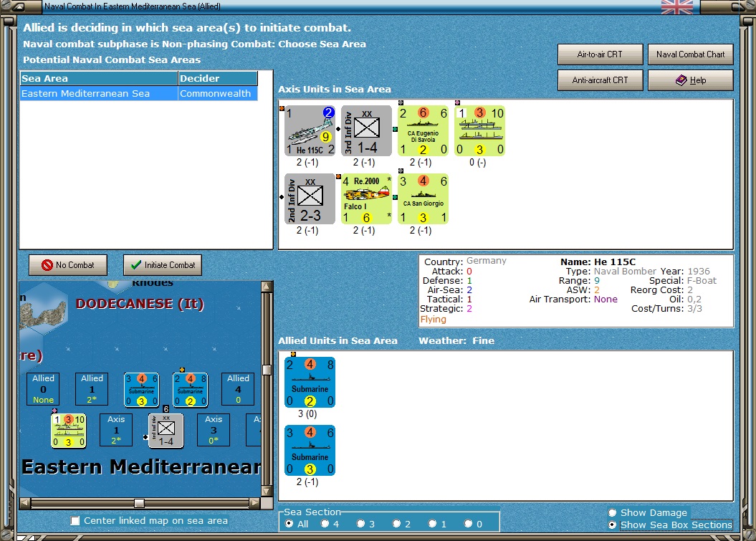756x541 pixels.
Task: Click the map vertical scrollbar thumb
Action: 267,370
